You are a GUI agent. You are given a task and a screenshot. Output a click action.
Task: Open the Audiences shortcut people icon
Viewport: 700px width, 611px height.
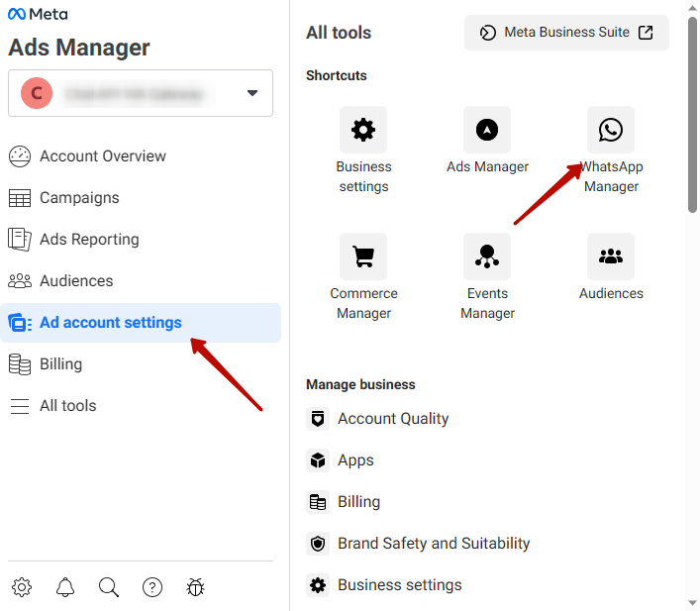tap(610, 256)
